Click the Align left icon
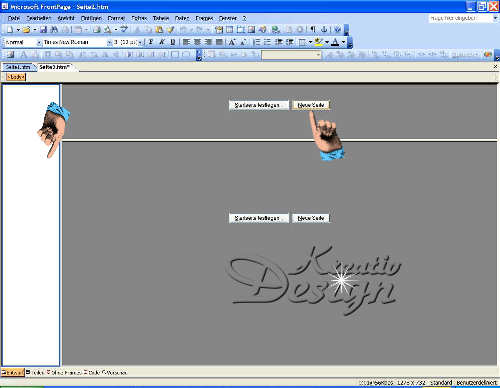The width and height of the screenshot is (500, 388). pyautogui.click(x=186, y=42)
